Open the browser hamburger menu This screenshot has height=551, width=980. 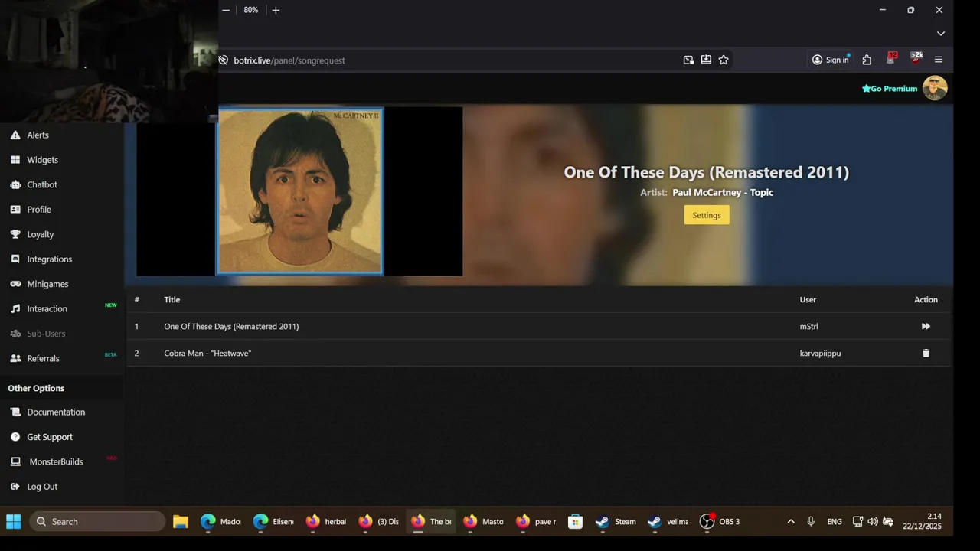coord(939,60)
